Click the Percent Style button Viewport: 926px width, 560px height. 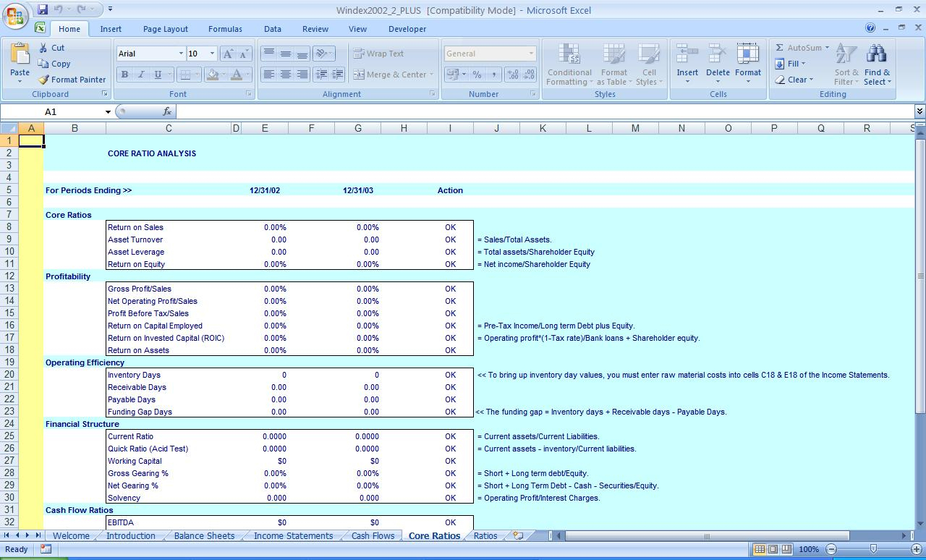477,75
